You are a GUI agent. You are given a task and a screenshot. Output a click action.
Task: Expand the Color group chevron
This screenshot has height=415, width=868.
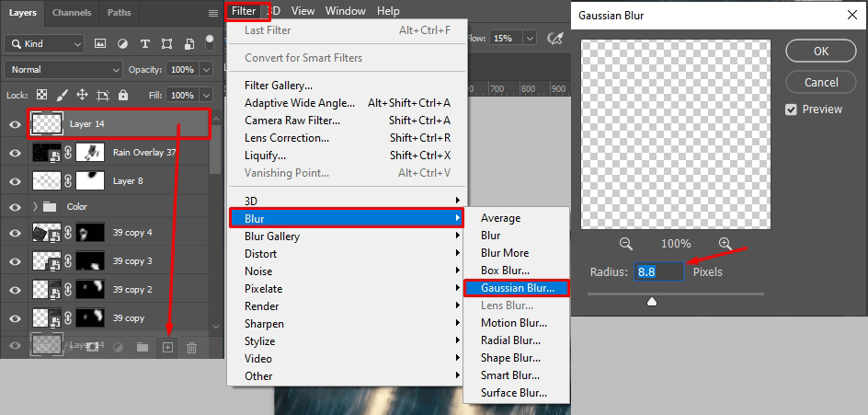pyautogui.click(x=35, y=207)
